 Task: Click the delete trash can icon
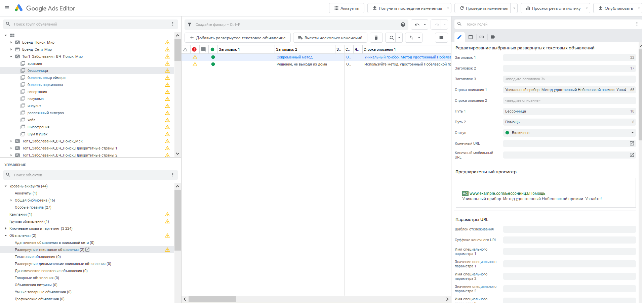pos(376,38)
